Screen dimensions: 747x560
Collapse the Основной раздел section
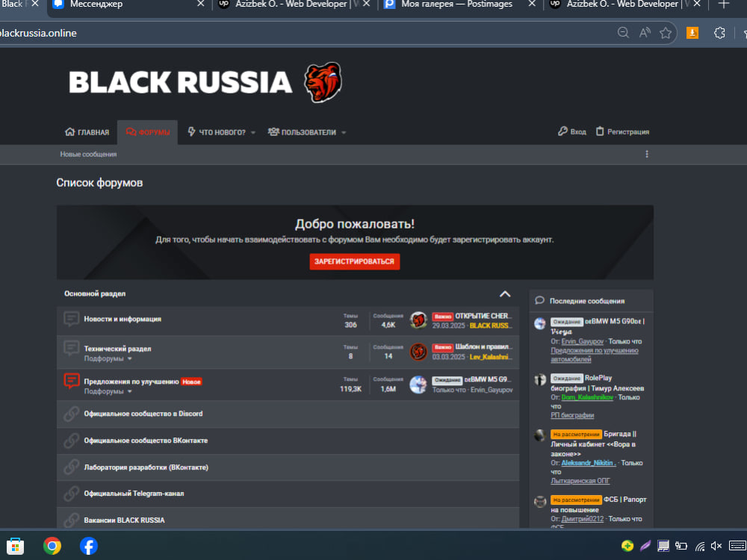[504, 294]
